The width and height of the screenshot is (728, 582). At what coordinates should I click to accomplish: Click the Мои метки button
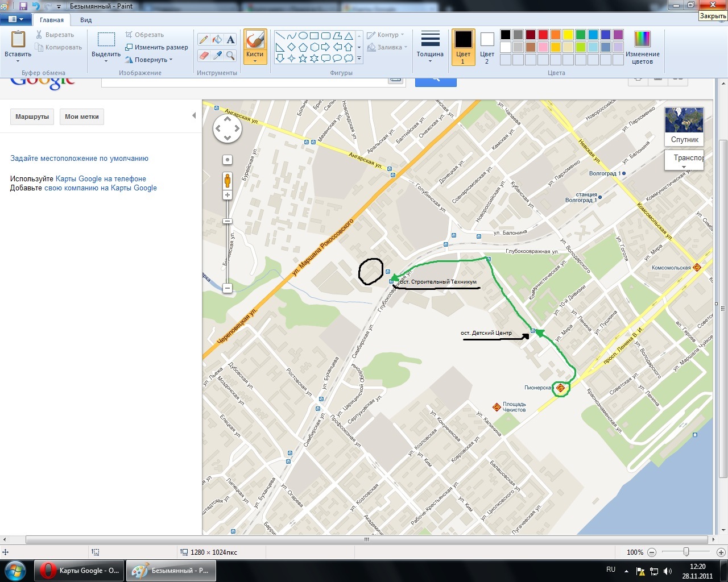click(82, 117)
